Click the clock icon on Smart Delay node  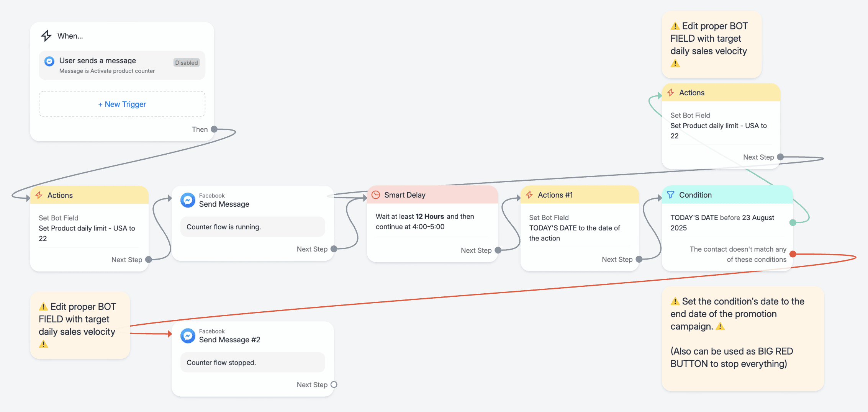[x=376, y=195]
